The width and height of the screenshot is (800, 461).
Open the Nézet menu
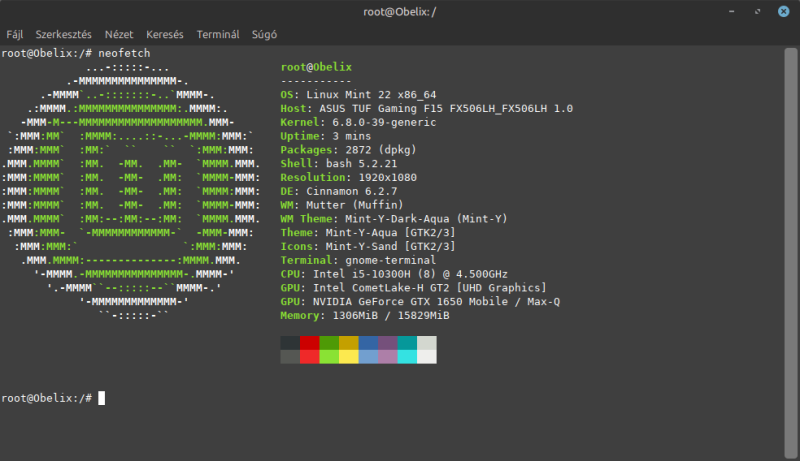pyautogui.click(x=119, y=35)
